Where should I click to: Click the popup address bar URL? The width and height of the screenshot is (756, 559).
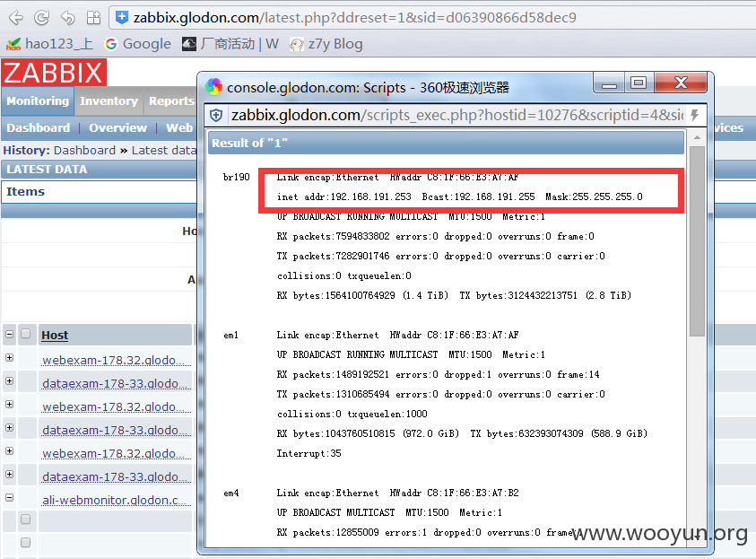click(x=457, y=115)
